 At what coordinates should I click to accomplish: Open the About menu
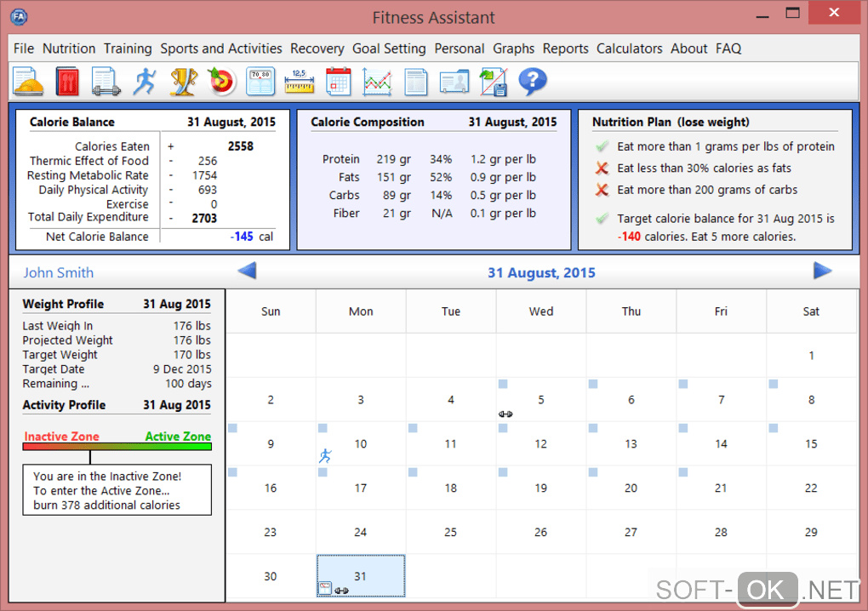(688, 49)
